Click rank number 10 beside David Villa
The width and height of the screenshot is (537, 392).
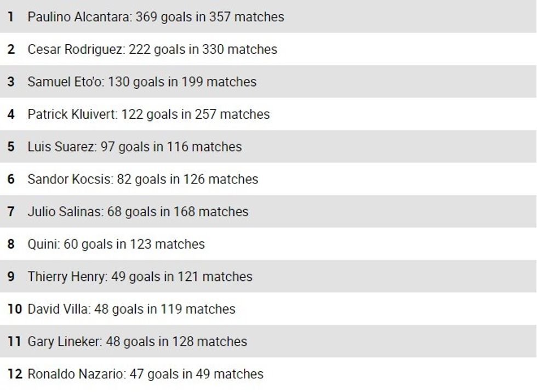click(14, 309)
